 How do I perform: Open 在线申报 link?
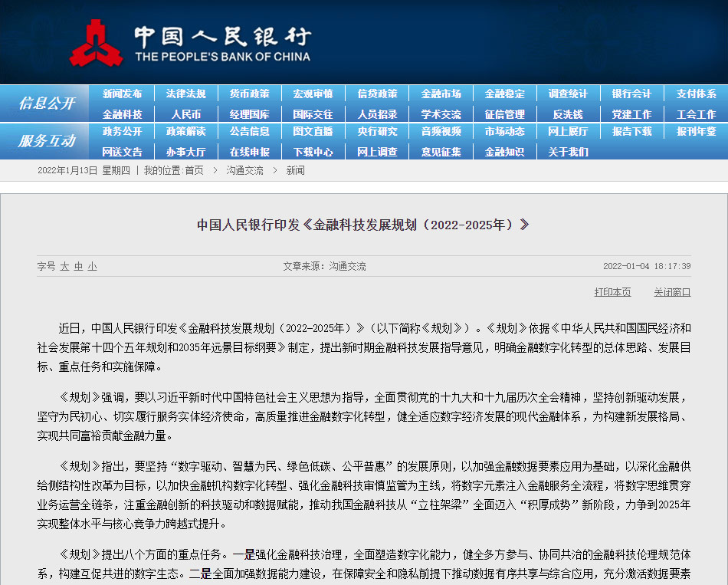click(249, 152)
